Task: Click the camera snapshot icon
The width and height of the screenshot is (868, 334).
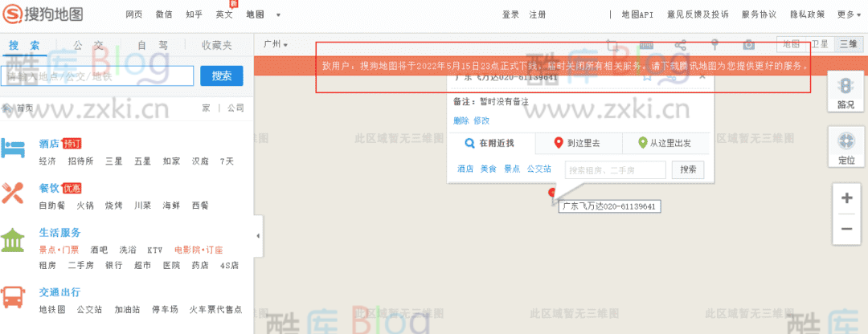Action: pos(748,45)
